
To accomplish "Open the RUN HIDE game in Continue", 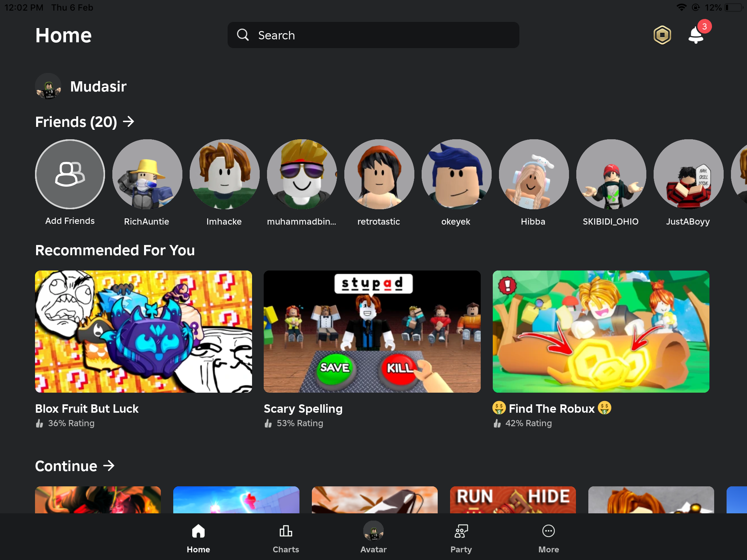I will [512, 499].
